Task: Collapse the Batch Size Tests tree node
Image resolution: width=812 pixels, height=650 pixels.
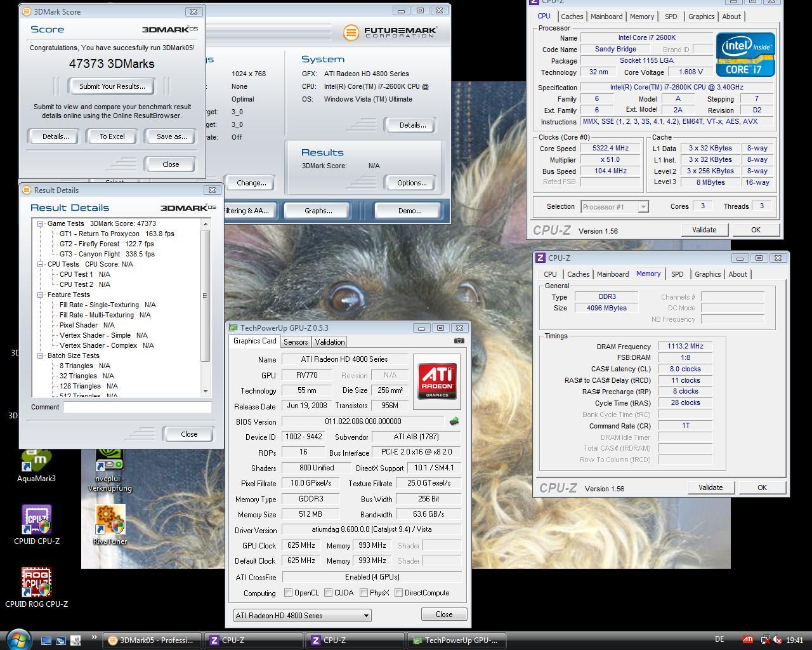Action: [41, 355]
